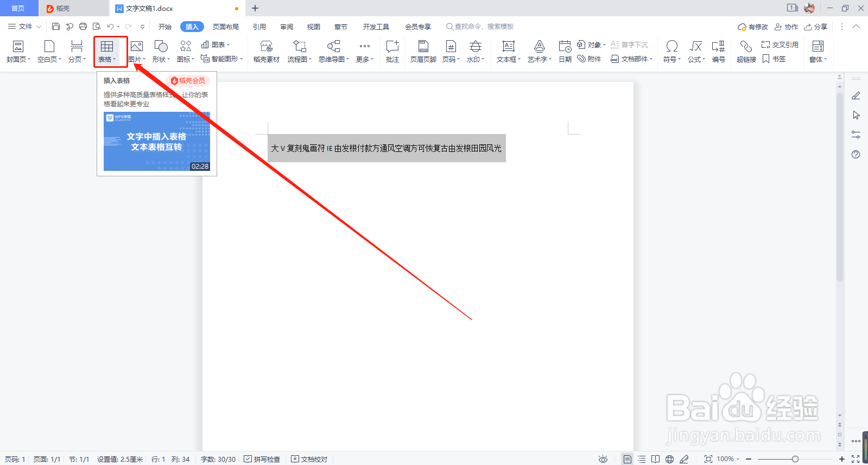Switch to the 首页 home tab
Image resolution: width=868 pixels, height=465 pixels.
(18, 8)
